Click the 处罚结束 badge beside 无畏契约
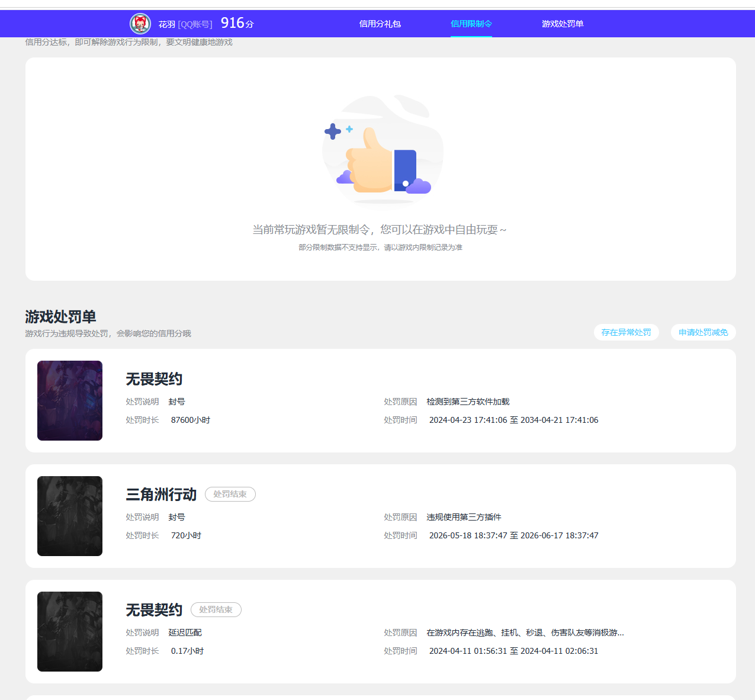 click(216, 609)
